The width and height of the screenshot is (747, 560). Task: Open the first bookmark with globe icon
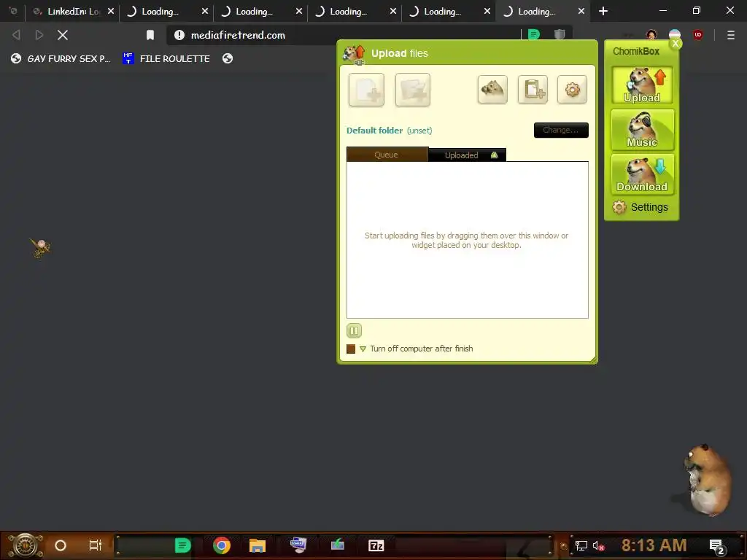(x=60, y=58)
